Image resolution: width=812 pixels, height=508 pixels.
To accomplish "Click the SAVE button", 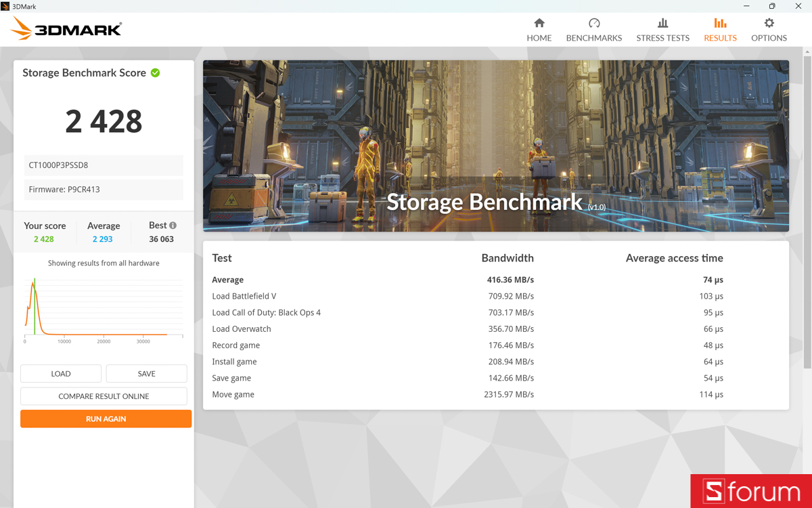I will (146, 374).
